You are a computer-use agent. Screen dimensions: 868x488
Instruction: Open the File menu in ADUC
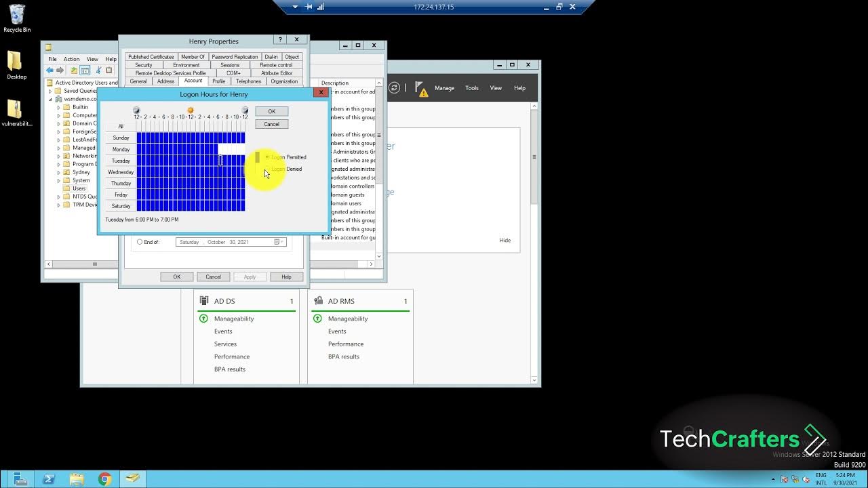52,59
